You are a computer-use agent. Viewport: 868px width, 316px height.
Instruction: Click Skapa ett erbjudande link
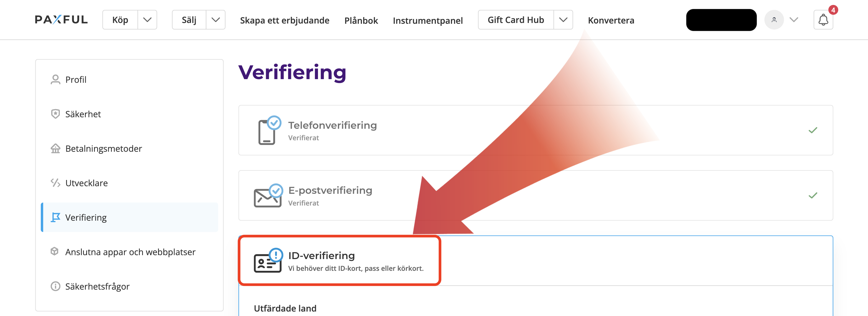(x=284, y=21)
